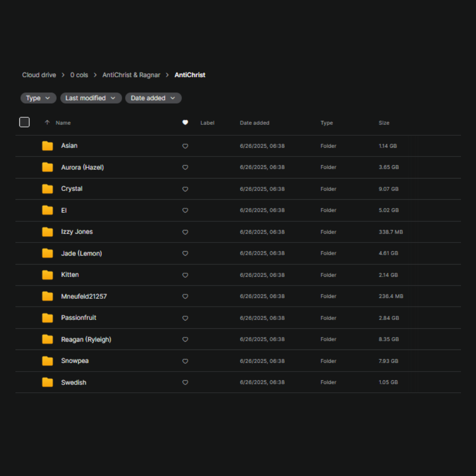Go to Cloud drive in the breadcrumb

pyautogui.click(x=39, y=75)
